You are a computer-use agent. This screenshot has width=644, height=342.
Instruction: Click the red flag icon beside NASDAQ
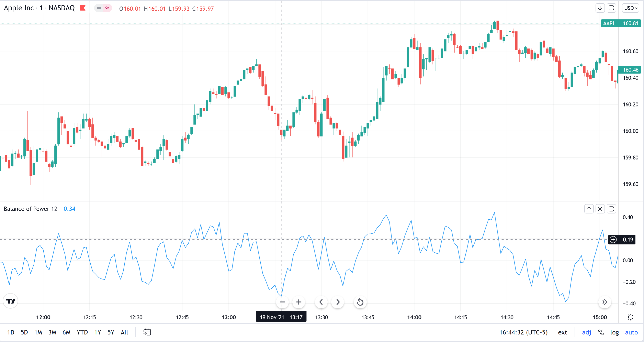point(83,8)
